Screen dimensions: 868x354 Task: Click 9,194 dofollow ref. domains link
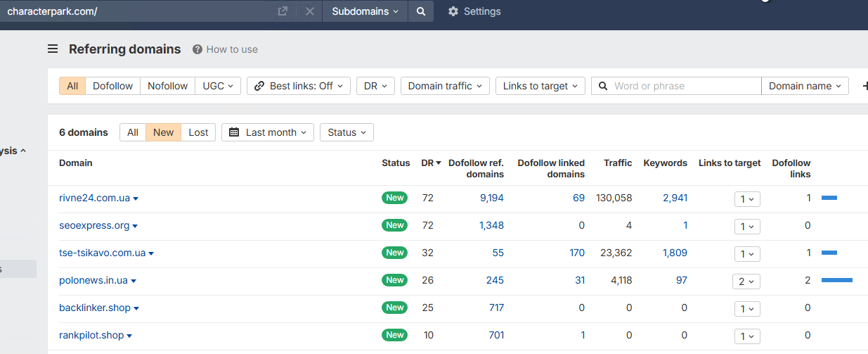click(x=491, y=198)
